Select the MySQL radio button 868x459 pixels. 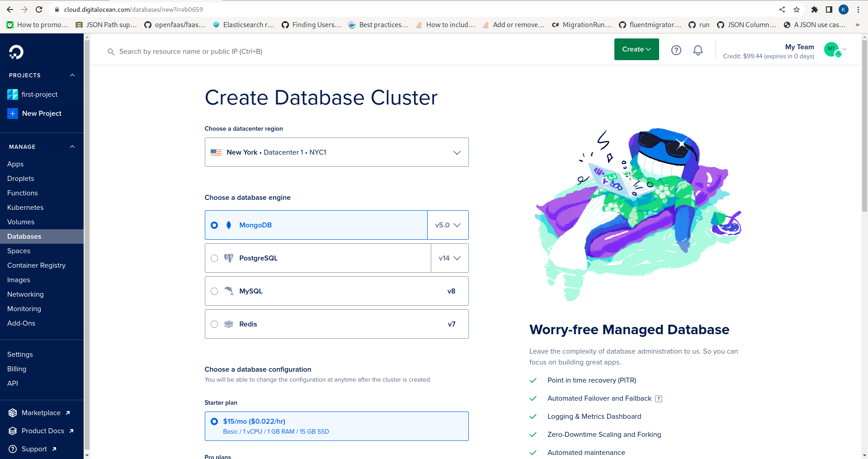[214, 291]
